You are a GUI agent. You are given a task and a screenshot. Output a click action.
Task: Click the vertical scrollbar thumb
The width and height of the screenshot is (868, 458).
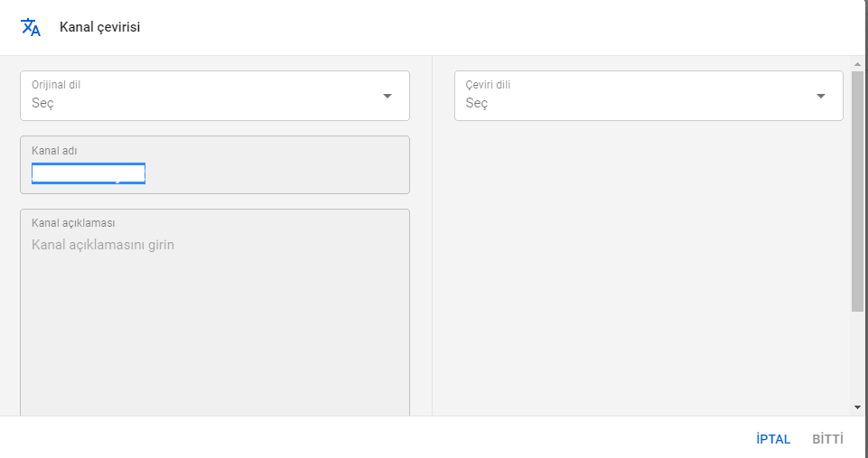pos(857,190)
